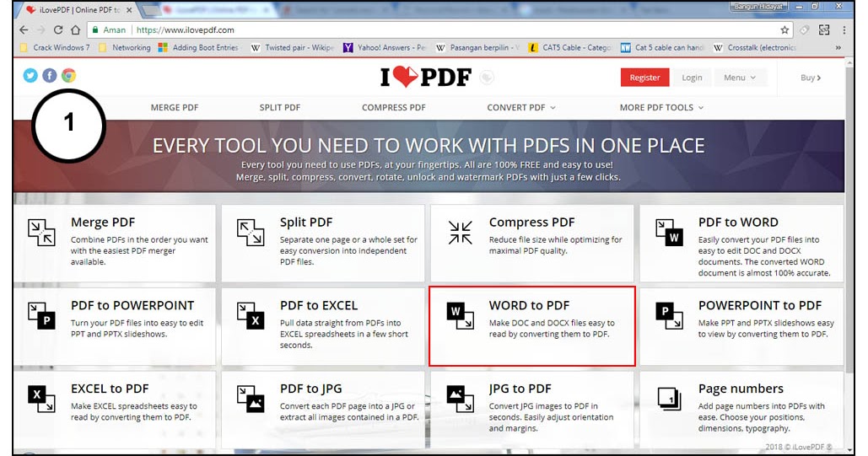Click the iLovePDF logo
The height and width of the screenshot is (456, 868).
point(426,78)
